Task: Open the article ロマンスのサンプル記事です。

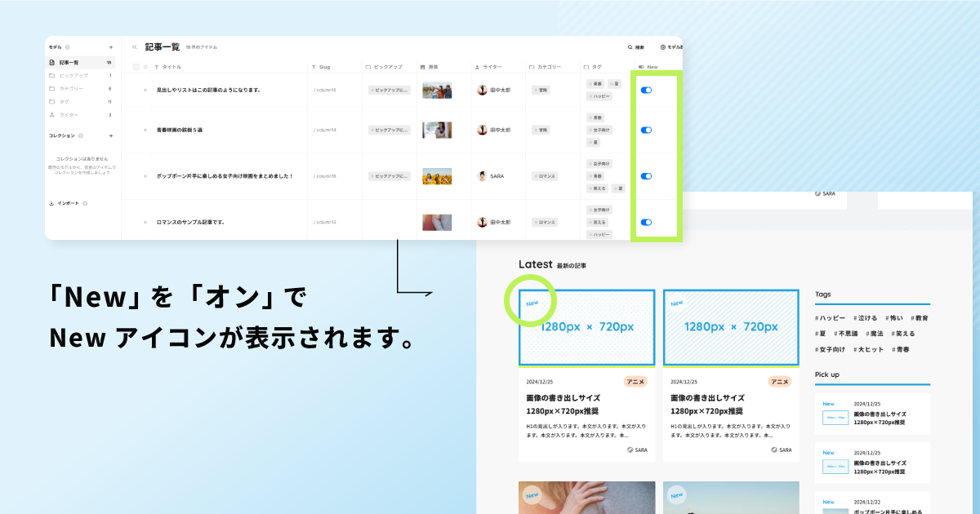Action: click(190, 222)
